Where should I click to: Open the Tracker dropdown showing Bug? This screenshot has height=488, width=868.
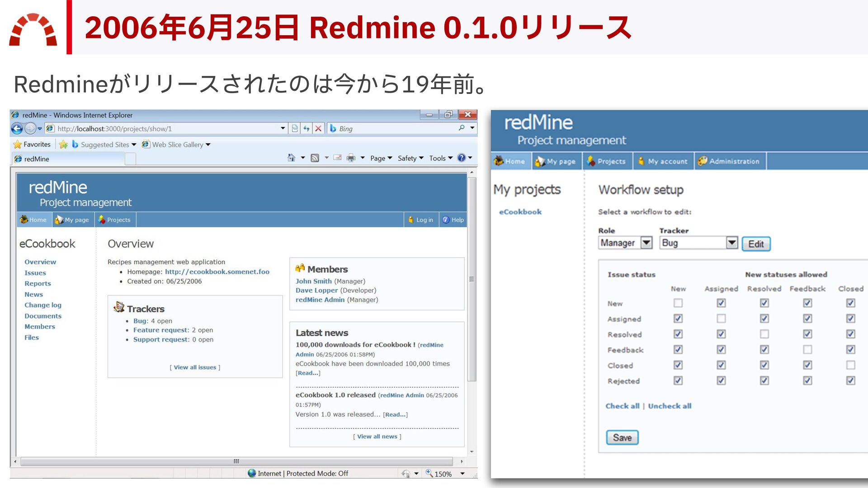698,243
